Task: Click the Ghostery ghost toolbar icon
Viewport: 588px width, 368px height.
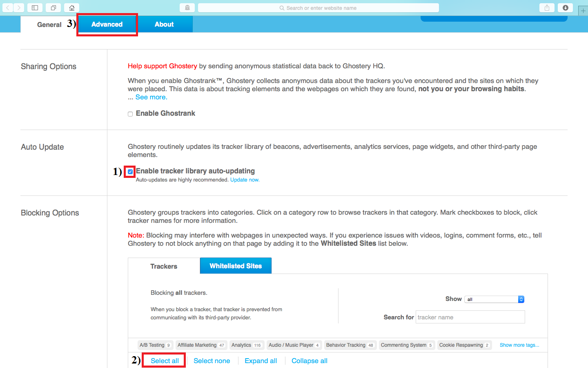Action: pos(187,8)
